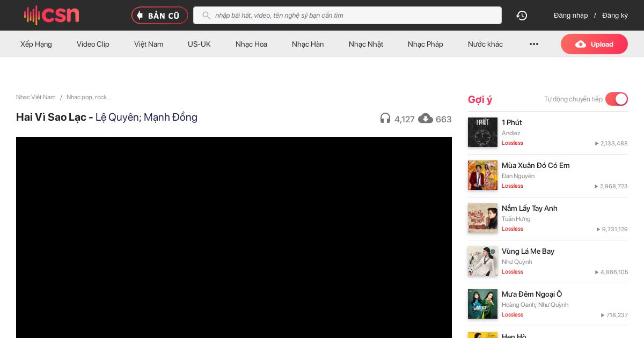Open the Nhạc Pháp menu
Viewport: 644px width, 338px height.
(426, 44)
